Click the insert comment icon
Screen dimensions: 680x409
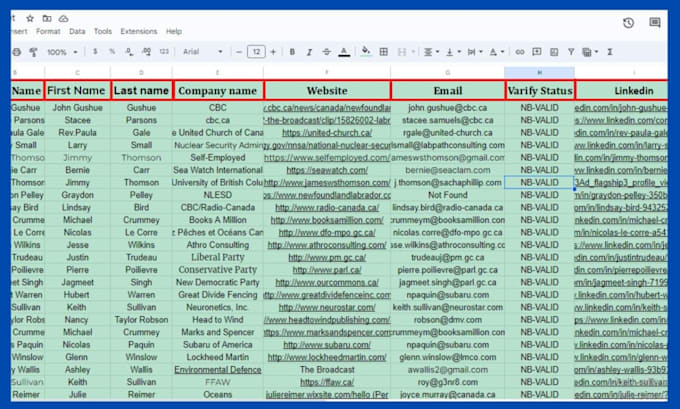pos(537,52)
